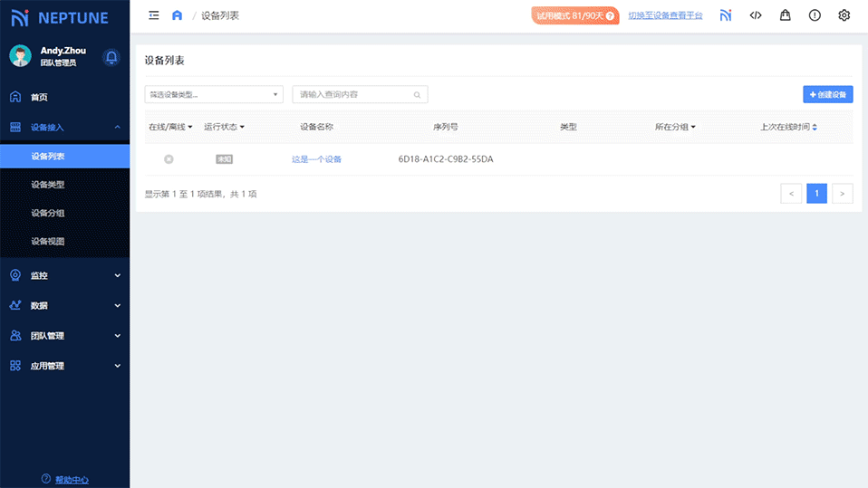Open the shopping bag store icon
The height and width of the screenshot is (488, 868).
click(x=785, y=15)
